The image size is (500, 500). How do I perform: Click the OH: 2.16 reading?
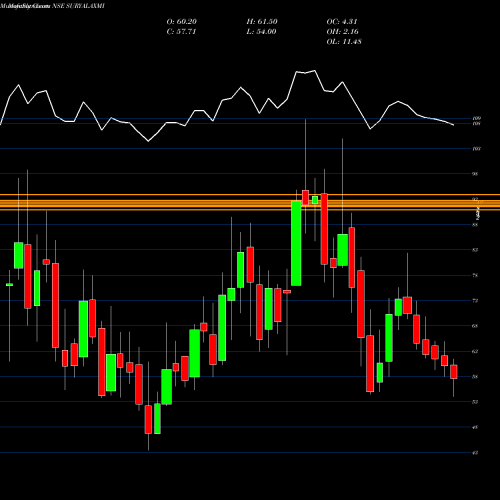pos(342,32)
